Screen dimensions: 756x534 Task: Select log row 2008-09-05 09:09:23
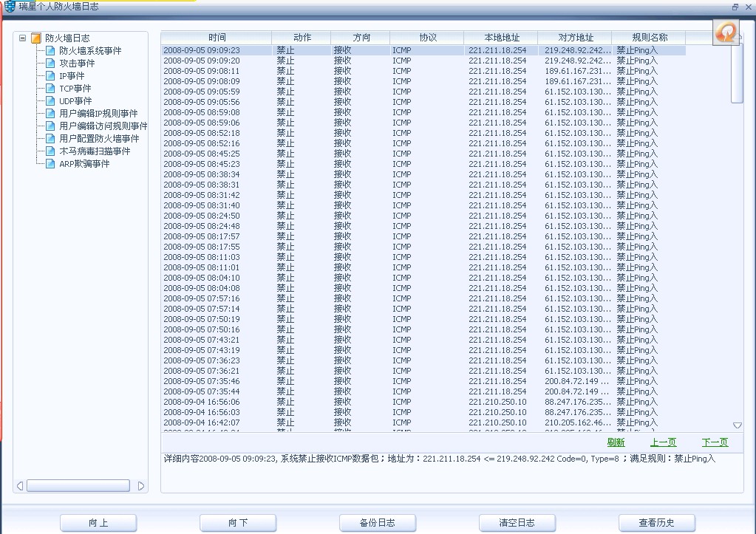pos(423,50)
